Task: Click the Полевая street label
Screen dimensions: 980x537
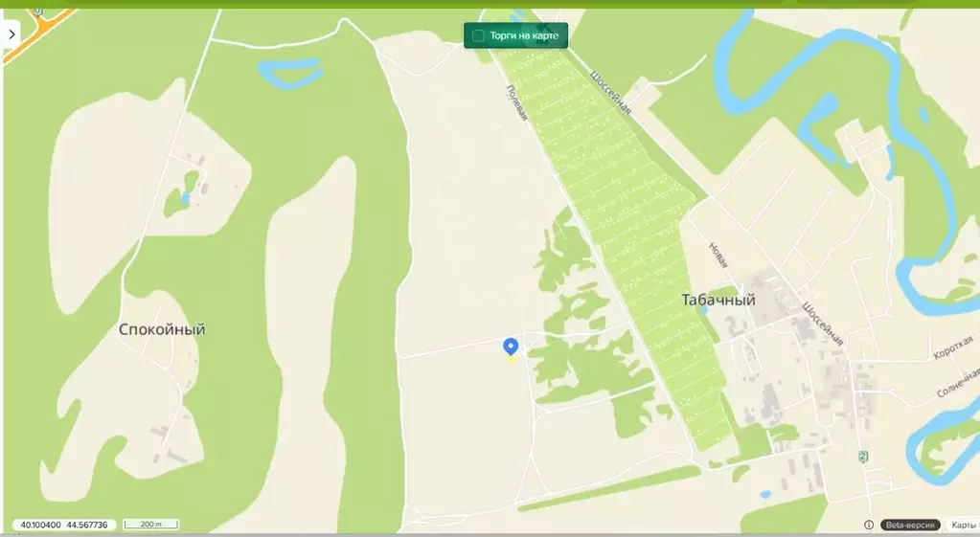Action: [x=516, y=103]
